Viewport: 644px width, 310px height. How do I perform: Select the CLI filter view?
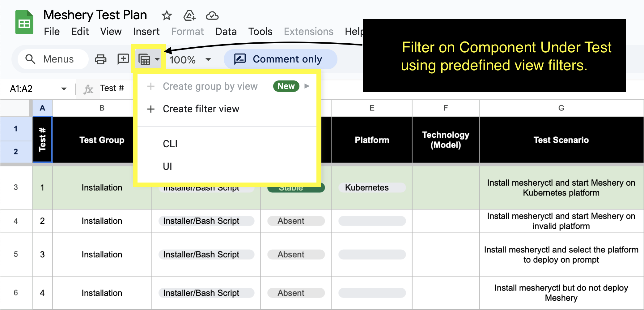(170, 144)
